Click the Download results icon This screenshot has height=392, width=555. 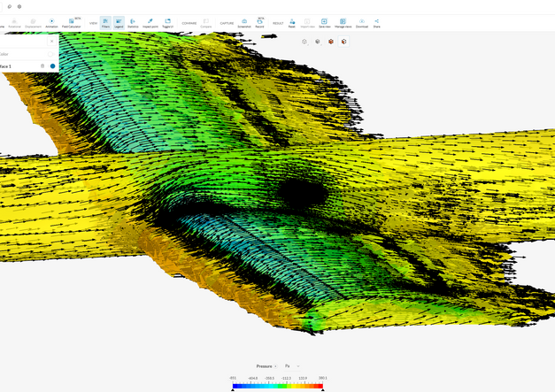pos(362,23)
